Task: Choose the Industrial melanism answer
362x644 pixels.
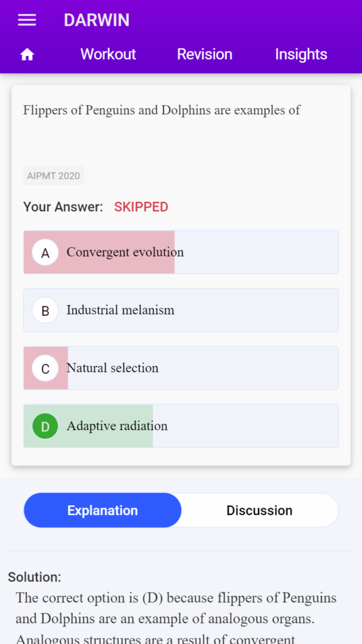Action: click(x=181, y=310)
